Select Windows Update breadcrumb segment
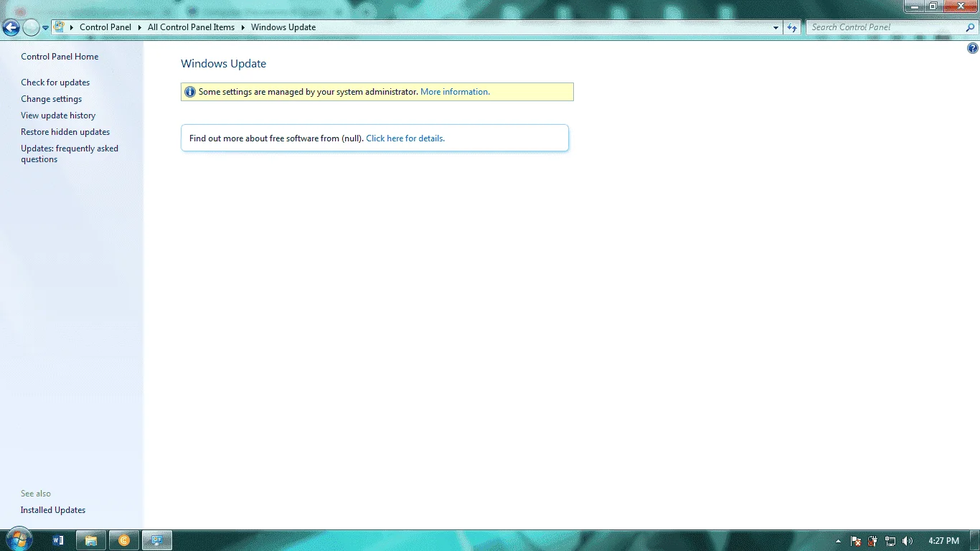980x551 pixels. [283, 27]
